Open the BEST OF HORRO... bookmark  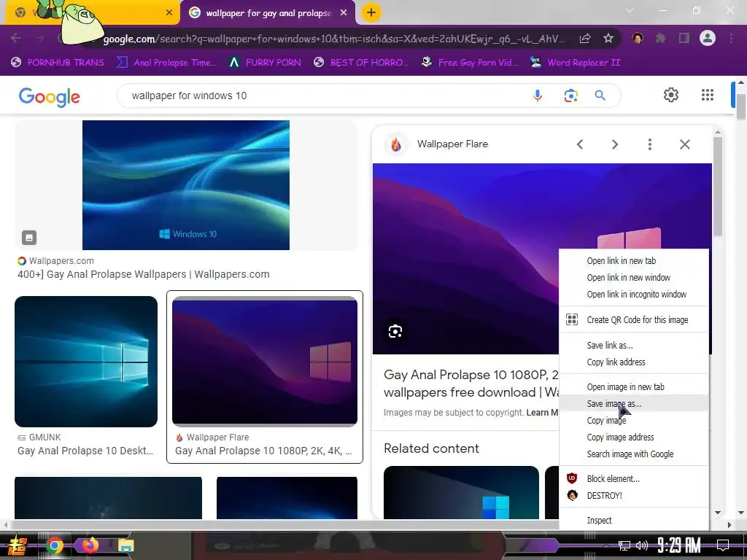pyautogui.click(x=361, y=63)
